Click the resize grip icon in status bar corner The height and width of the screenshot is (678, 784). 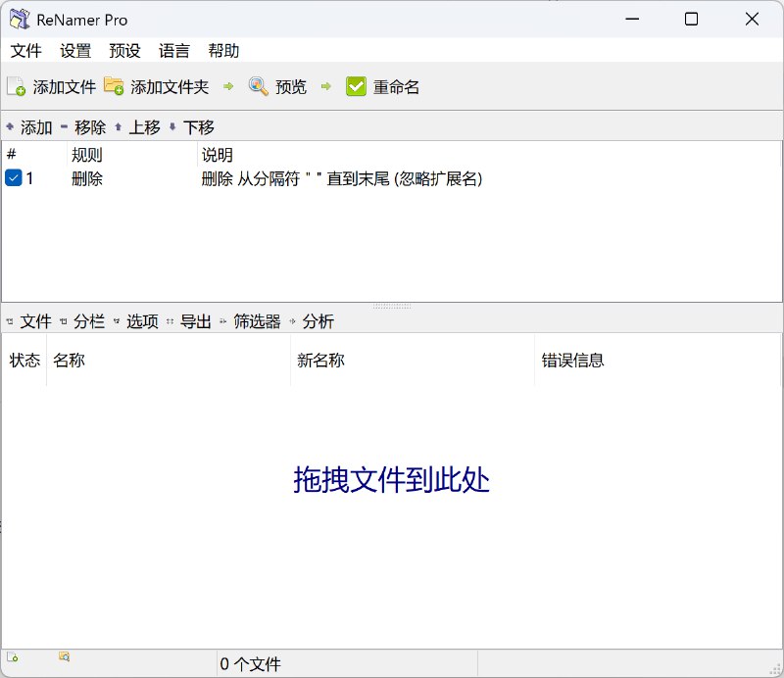point(775,669)
